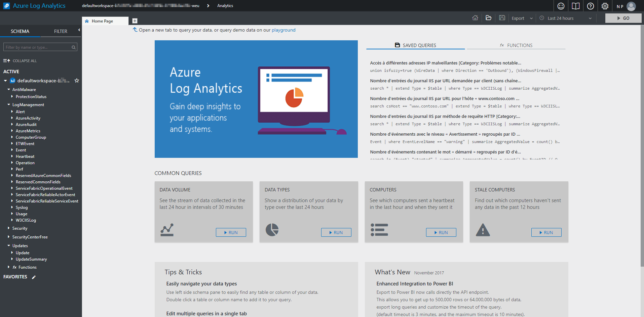Click the schema filter search icon
The width and height of the screenshot is (644, 317).
point(74,47)
